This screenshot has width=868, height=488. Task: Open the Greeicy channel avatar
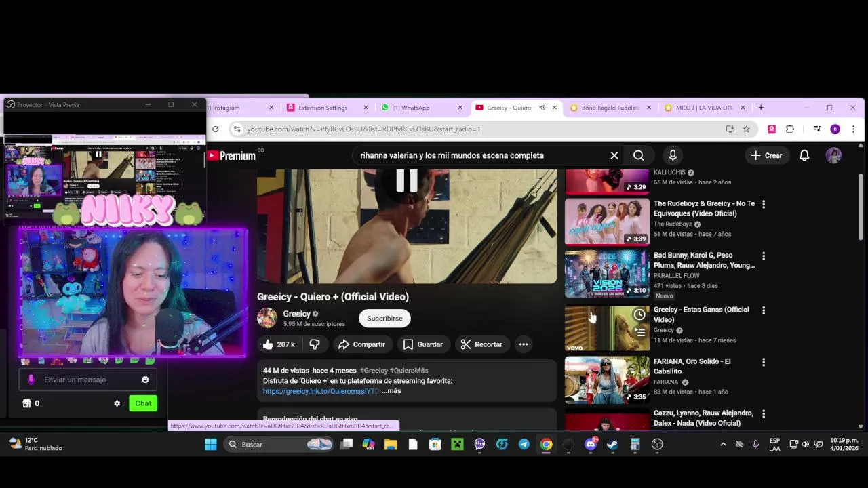click(x=267, y=318)
